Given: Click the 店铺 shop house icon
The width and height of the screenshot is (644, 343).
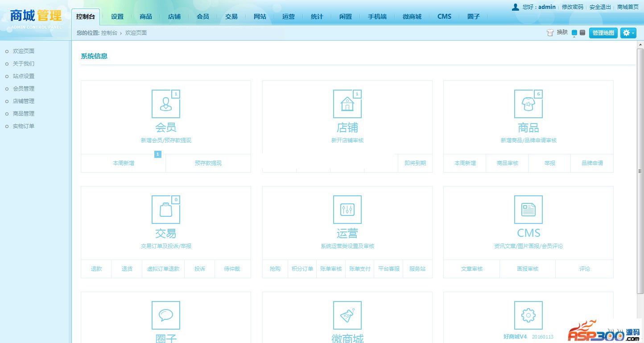Looking at the screenshot, I should click(x=347, y=103).
